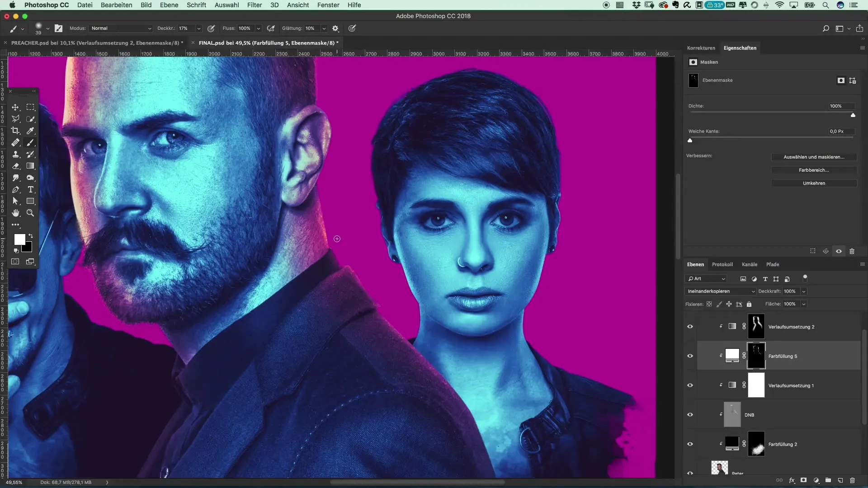The width and height of the screenshot is (868, 488).
Task: Switch to the Protokoll tab
Action: coord(722,264)
